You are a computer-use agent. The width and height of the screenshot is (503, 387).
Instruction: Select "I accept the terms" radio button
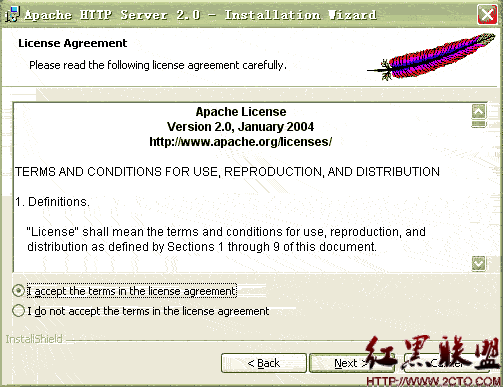pyautogui.click(x=18, y=291)
